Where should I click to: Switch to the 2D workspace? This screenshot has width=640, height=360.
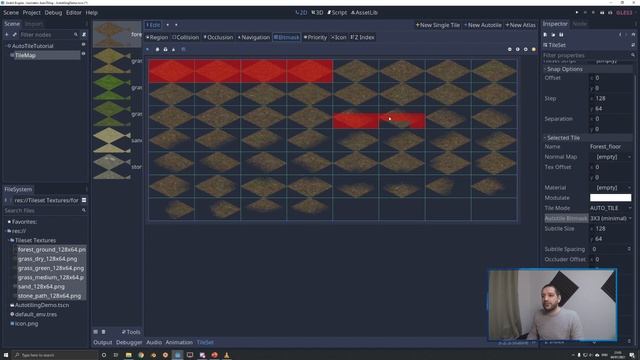(x=301, y=13)
